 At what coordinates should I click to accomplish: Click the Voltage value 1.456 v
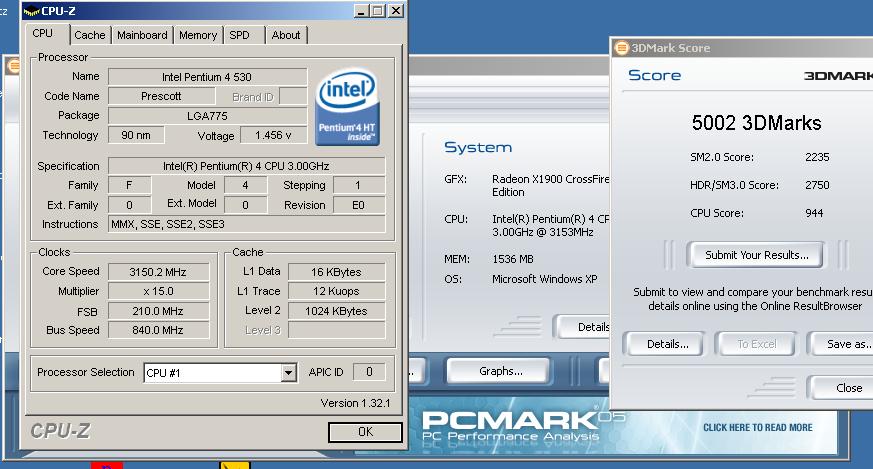coord(273,135)
